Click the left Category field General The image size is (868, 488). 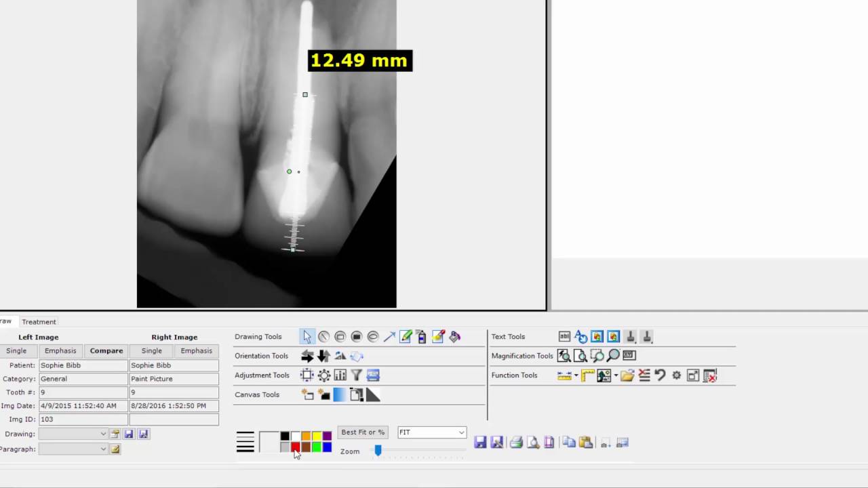83,379
